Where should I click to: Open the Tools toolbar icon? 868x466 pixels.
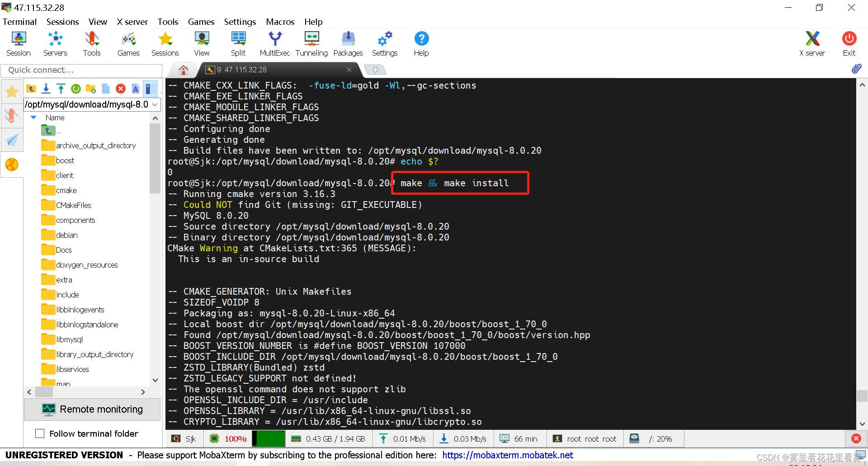[x=92, y=44]
